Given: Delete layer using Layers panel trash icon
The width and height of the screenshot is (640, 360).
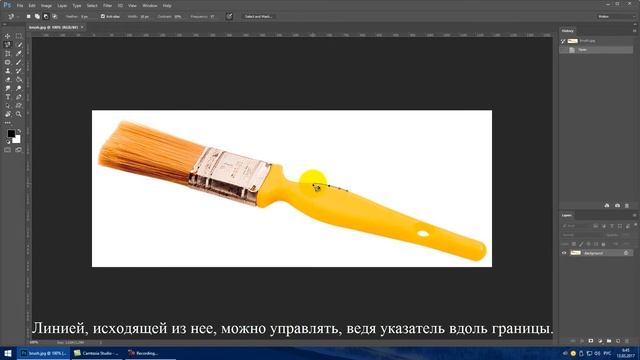Looking at the screenshot, I should point(627,341).
